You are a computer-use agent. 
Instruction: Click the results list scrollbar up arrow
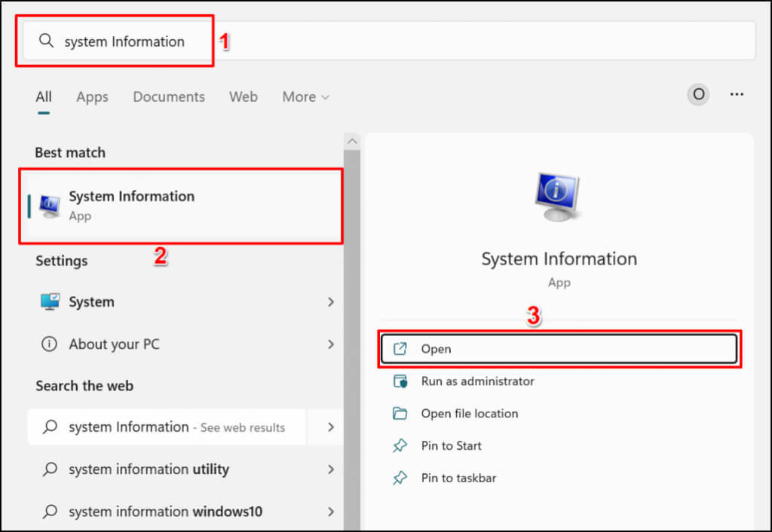351,142
